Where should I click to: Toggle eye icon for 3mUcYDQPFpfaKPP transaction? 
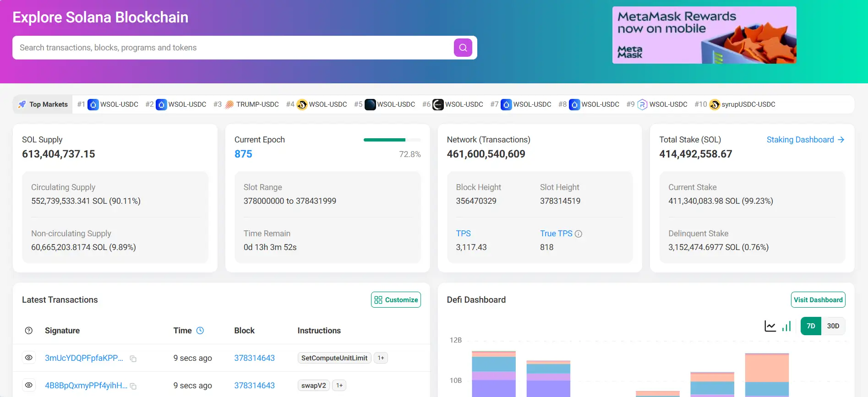tap(29, 358)
